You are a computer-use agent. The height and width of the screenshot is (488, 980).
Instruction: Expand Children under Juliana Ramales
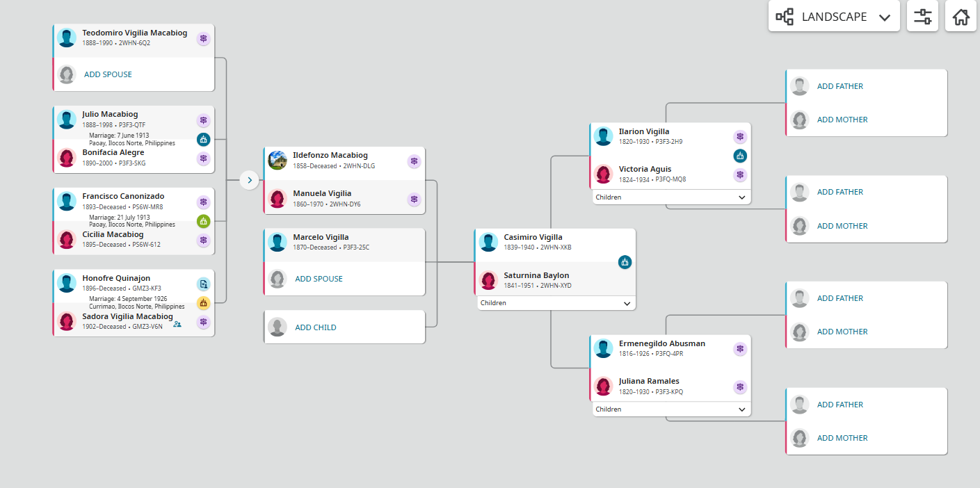click(x=672, y=409)
